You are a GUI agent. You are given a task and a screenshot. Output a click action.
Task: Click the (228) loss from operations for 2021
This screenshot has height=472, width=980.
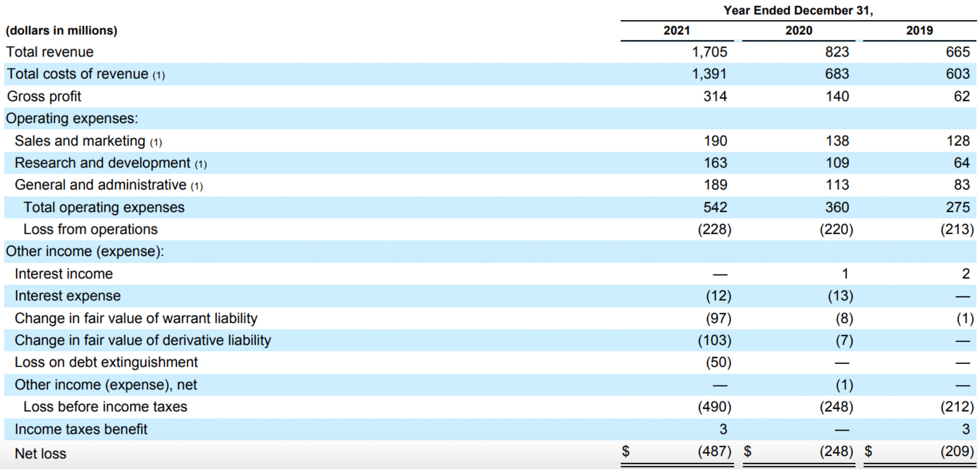point(713,229)
